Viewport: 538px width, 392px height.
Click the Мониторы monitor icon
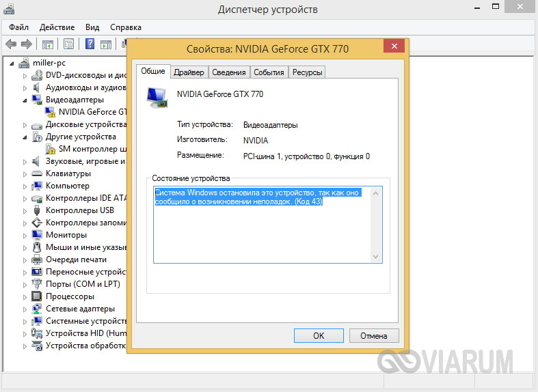[37, 235]
